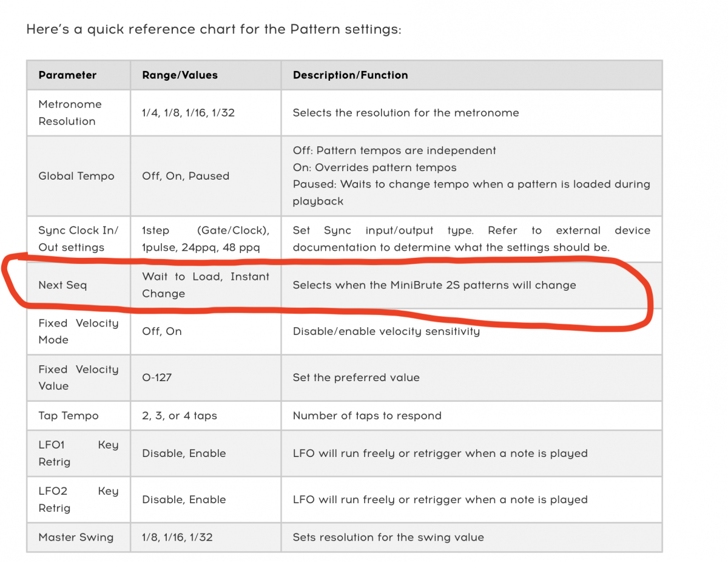Click the Fixed Velocity Value cell
This screenshot has width=728, height=562.
[78, 377]
